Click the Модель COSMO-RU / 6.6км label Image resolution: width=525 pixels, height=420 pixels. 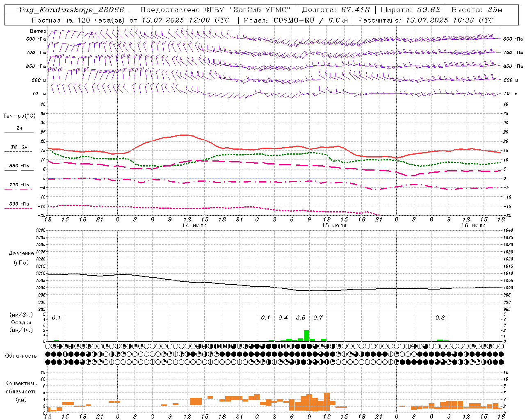(x=295, y=20)
